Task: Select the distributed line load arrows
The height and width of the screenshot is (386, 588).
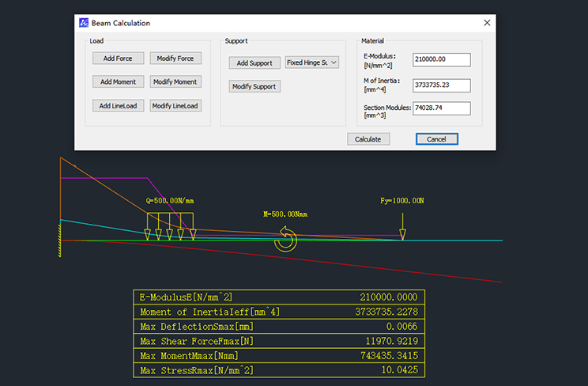Action: [x=170, y=227]
